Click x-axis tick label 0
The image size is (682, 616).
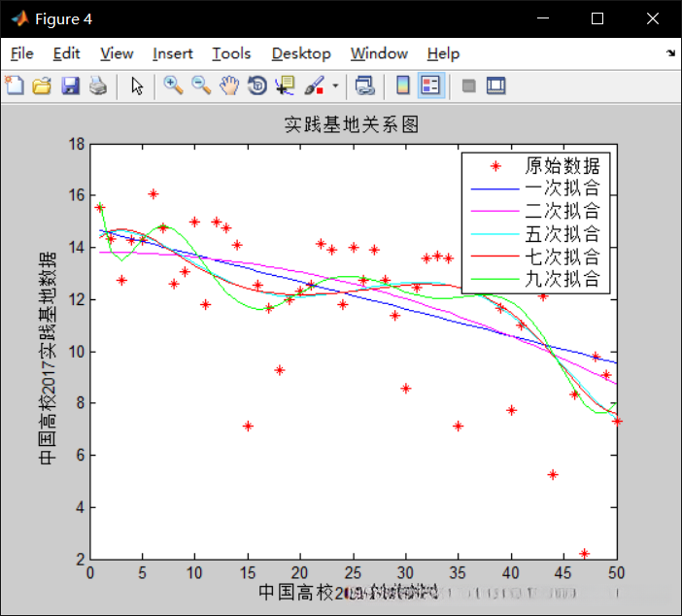tap(90, 573)
